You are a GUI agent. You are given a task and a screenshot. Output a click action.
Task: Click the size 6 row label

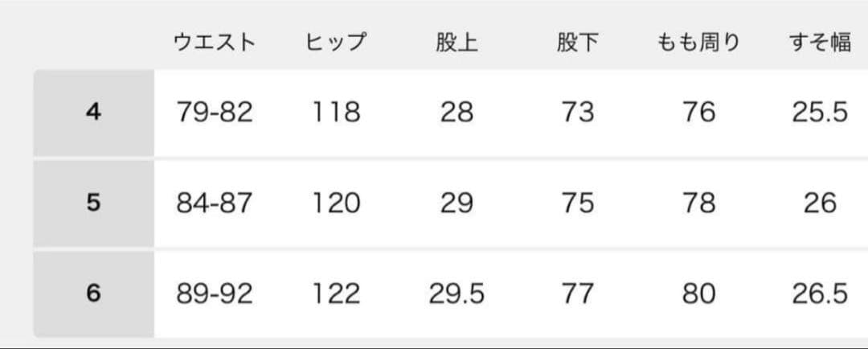93,294
